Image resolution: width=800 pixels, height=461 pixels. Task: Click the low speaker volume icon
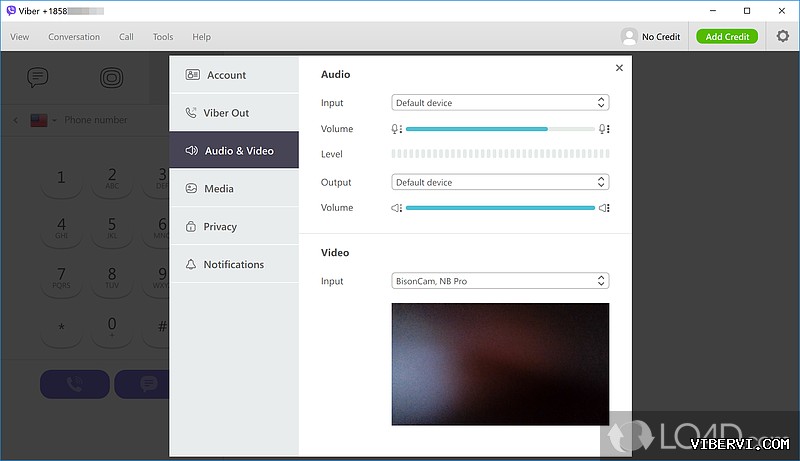click(x=397, y=208)
